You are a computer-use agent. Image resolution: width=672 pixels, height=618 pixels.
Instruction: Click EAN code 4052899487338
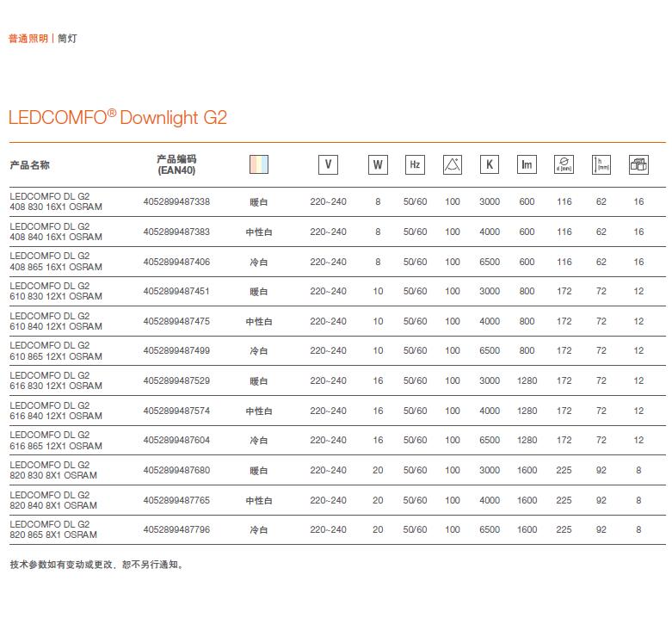click(x=176, y=201)
